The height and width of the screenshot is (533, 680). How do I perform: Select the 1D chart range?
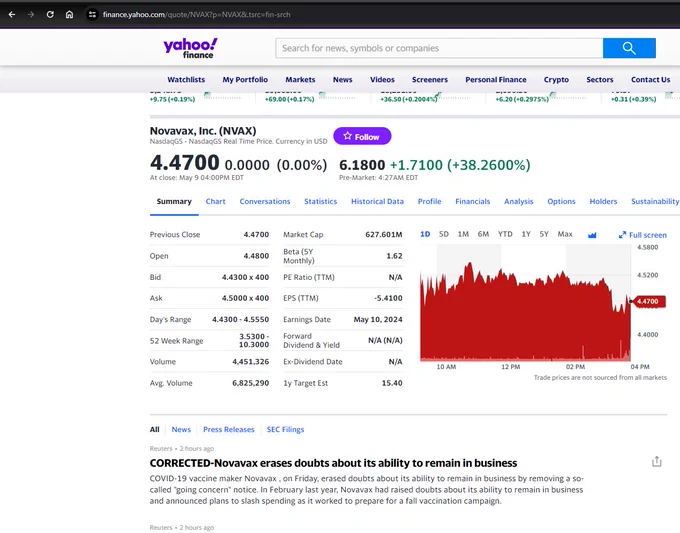[x=425, y=234]
